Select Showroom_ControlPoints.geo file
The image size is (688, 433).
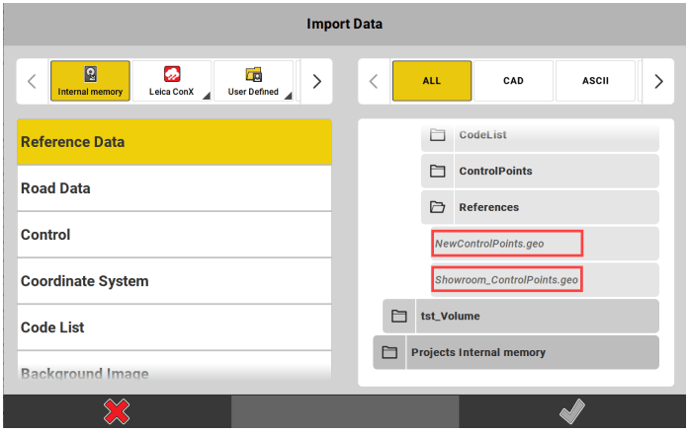[507, 280]
